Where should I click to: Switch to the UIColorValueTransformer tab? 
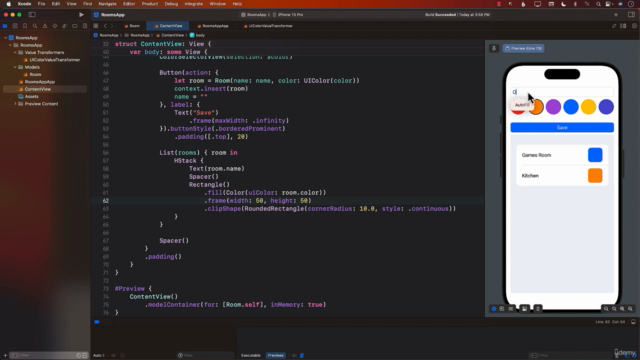coord(268,26)
